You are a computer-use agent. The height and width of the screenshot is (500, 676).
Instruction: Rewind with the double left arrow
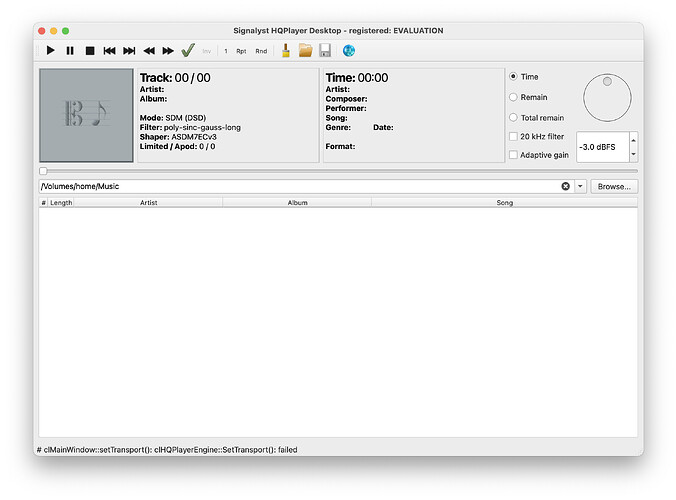[149, 51]
